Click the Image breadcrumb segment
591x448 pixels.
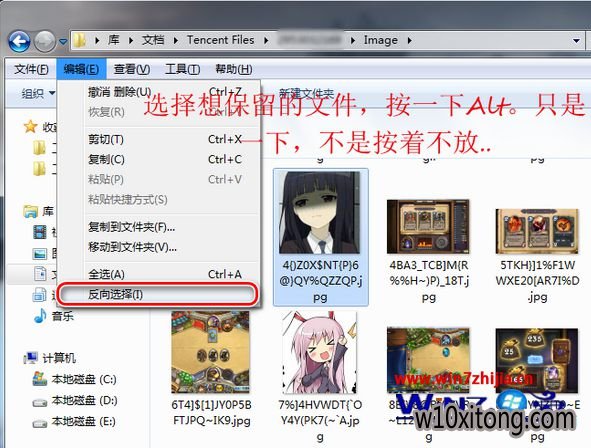(x=380, y=40)
